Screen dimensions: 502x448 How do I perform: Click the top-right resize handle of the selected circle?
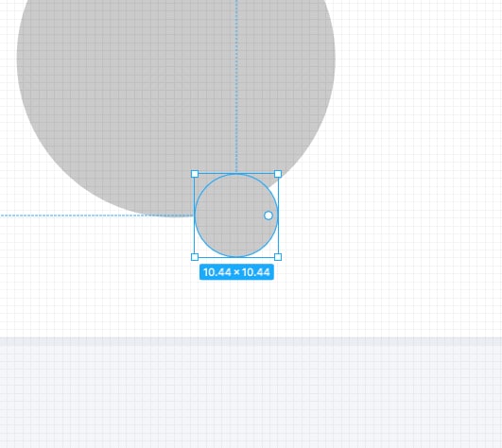tap(278, 174)
